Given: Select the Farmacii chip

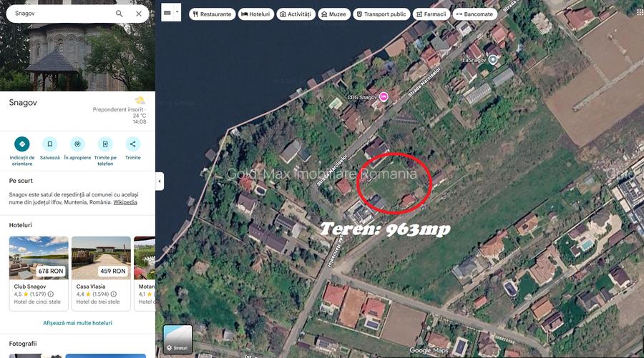Looking at the screenshot, I should click(431, 14).
